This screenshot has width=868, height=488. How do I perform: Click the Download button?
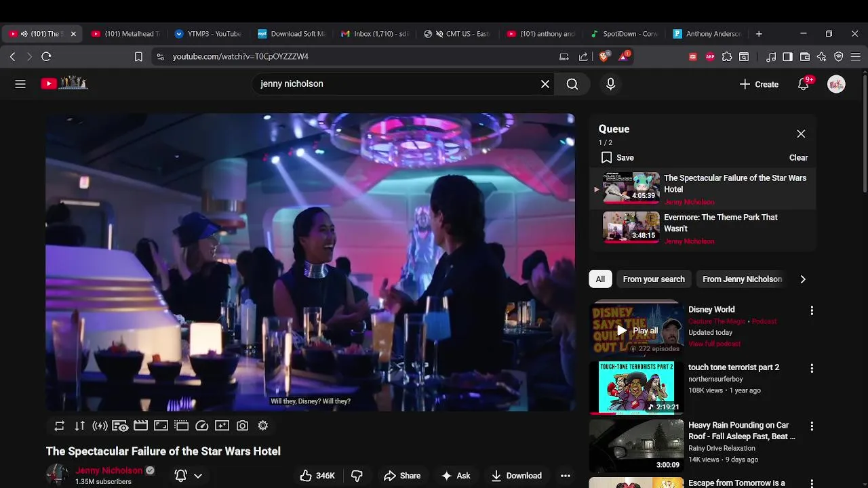[x=517, y=476]
